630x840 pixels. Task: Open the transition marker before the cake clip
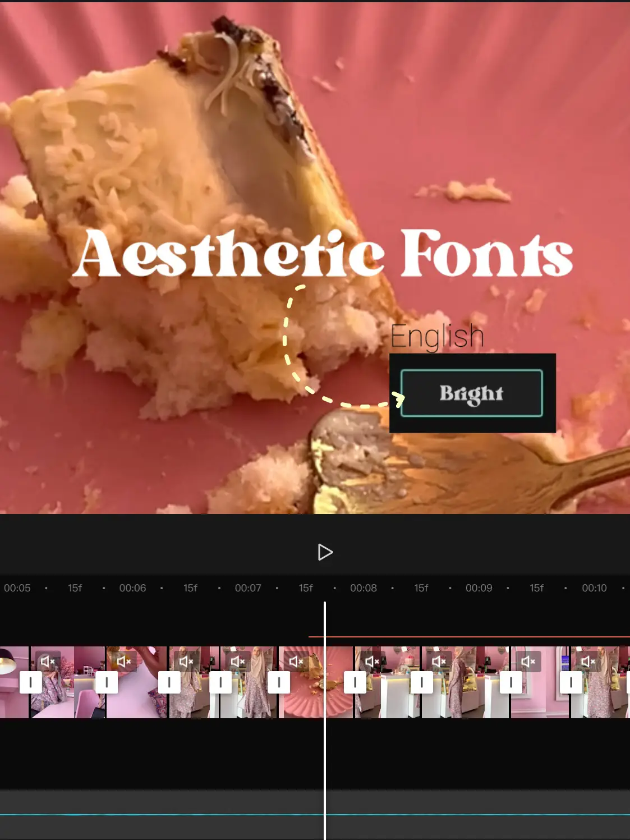click(279, 682)
